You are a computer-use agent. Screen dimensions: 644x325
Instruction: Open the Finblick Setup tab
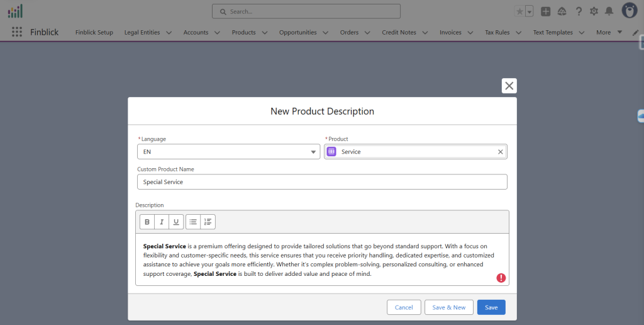point(94,33)
